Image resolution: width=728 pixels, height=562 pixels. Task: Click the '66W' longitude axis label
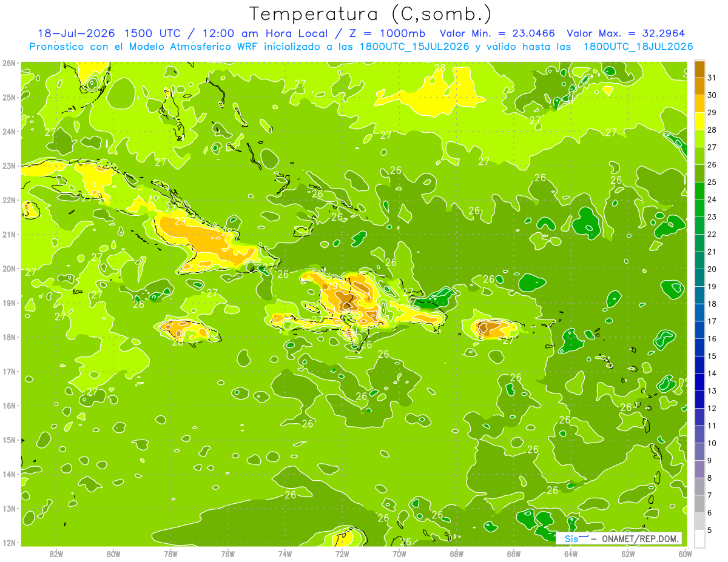(514, 554)
